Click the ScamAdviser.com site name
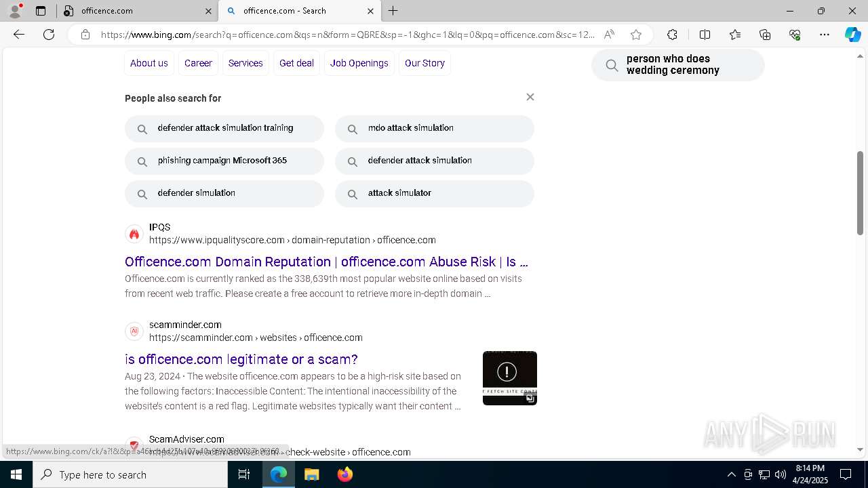Image resolution: width=868 pixels, height=488 pixels. point(186,439)
